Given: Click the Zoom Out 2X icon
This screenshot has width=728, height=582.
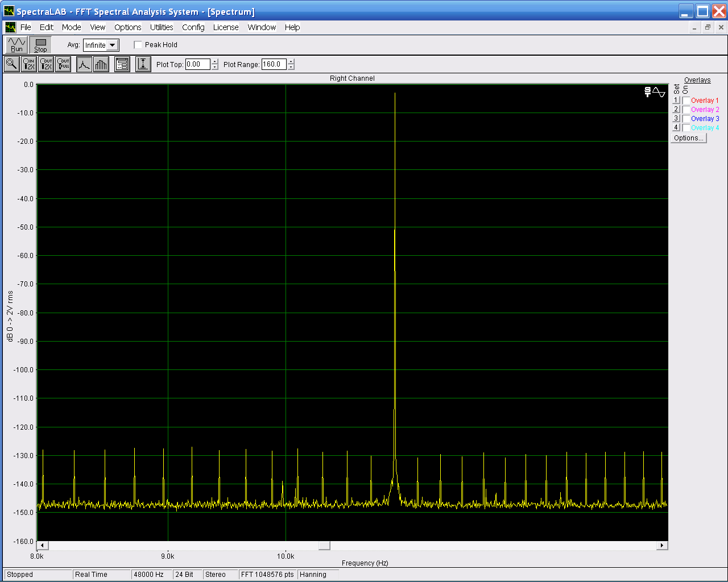Looking at the screenshot, I should (46, 64).
